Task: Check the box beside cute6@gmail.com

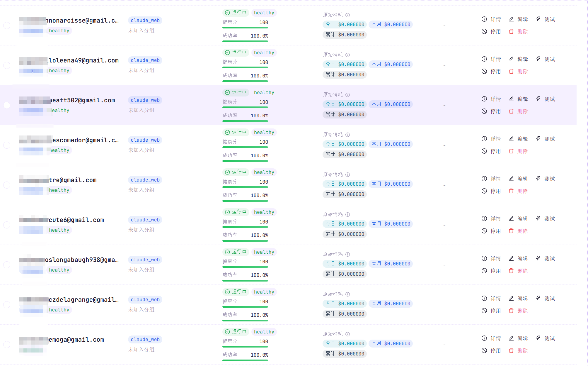Action: [7, 225]
